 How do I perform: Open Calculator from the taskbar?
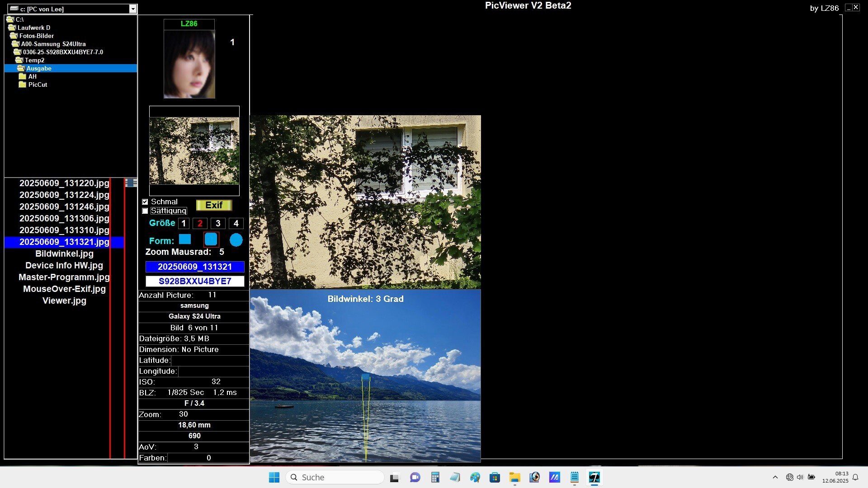[x=435, y=477]
